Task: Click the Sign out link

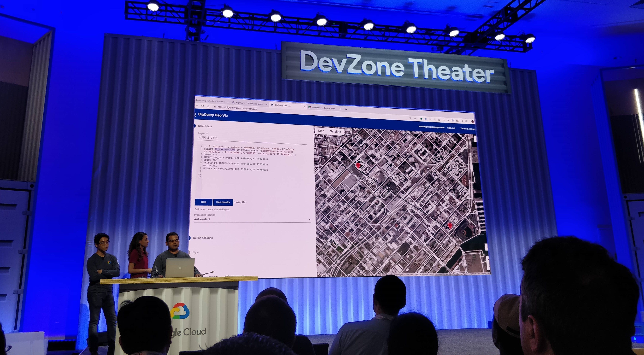Action: pos(451,128)
